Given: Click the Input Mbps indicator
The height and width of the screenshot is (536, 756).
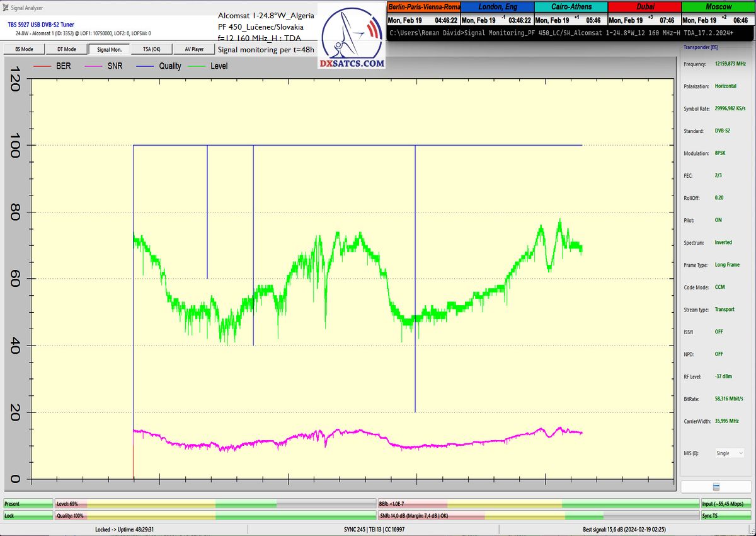Looking at the screenshot, I should tap(726, 504).
